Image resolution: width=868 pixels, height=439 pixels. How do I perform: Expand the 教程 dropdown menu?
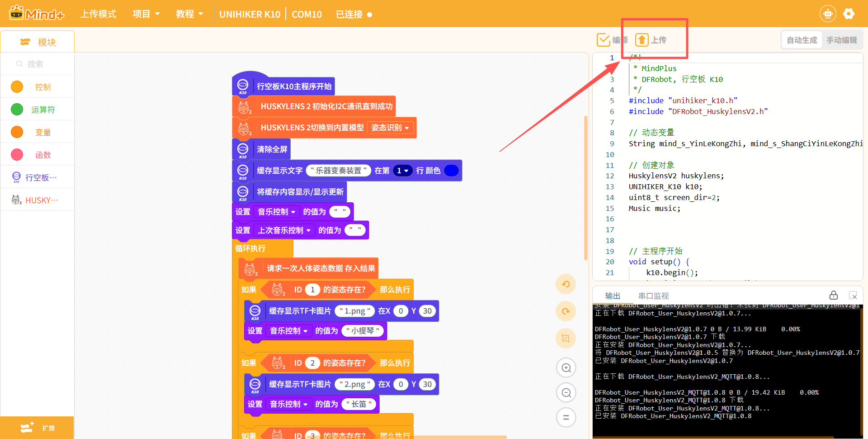point(189,14)
